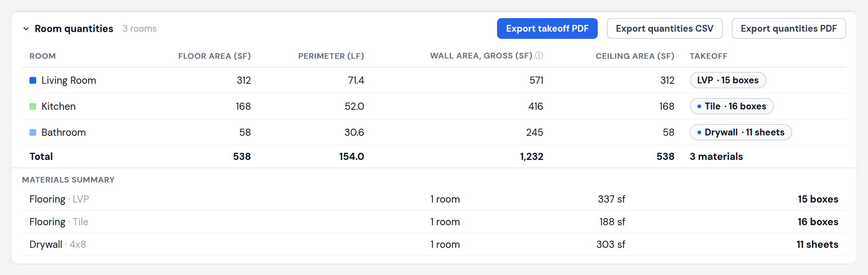Select the Drywall 4x8 summary row
Viewport: 868px width, 275px height.
[434, 244]
